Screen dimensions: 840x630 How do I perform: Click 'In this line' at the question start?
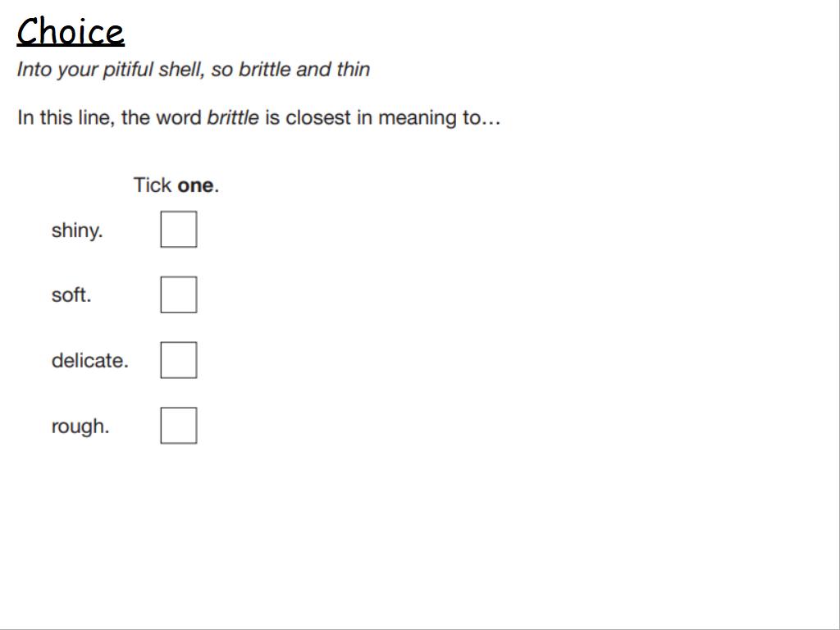pyautogui.click(x=66, y=118)
